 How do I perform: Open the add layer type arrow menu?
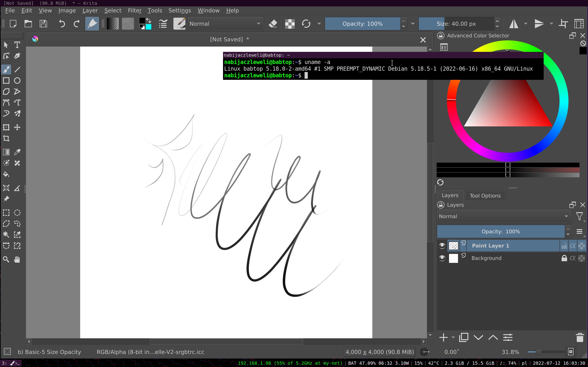click(x=453, y=337)
